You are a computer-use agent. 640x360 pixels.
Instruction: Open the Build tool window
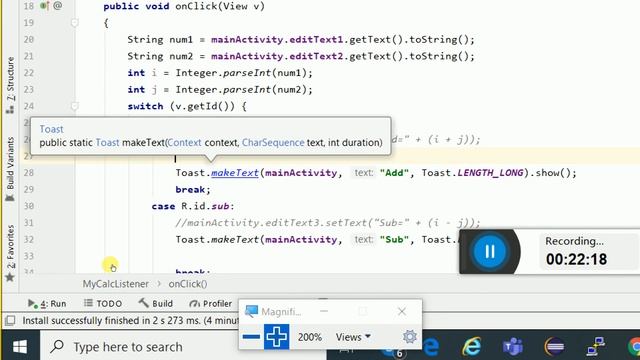156,303
